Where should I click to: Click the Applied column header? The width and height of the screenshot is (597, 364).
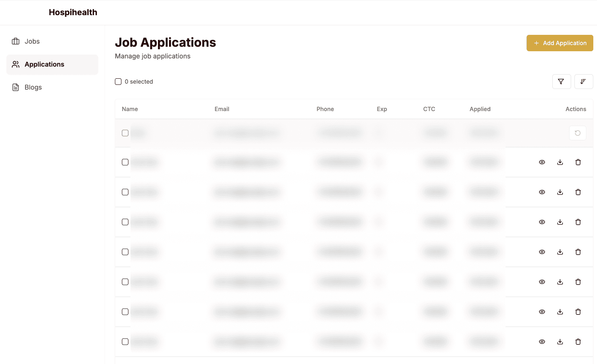click(x=480, y=109)
